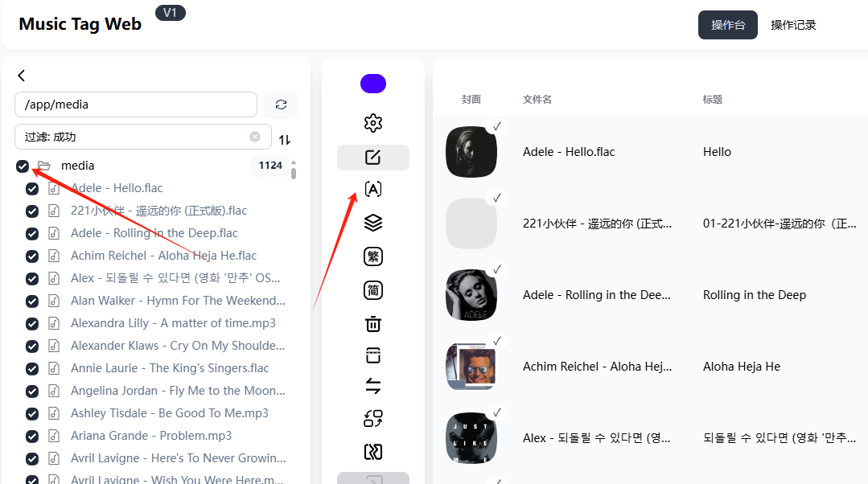The width and height of the screenshot is (868, 484).
Task: Uncheck Adele - Hello.flac in file tree
Action: tap(32, 189)
